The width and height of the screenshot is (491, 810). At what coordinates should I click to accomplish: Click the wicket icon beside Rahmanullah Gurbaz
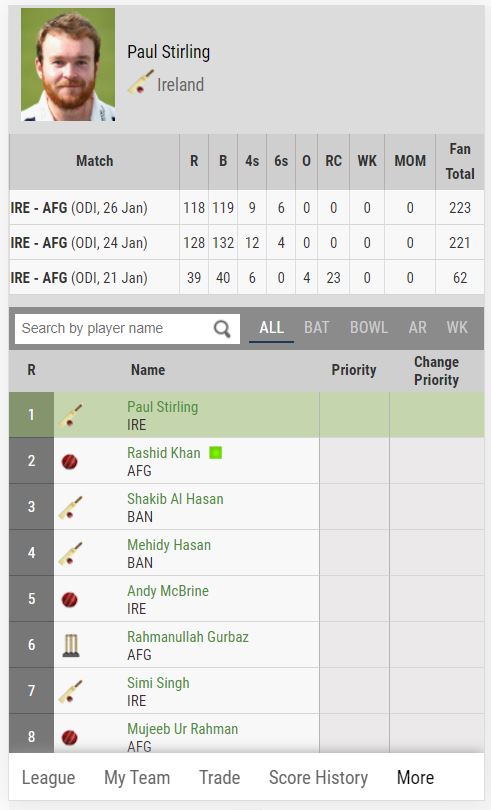71,645
